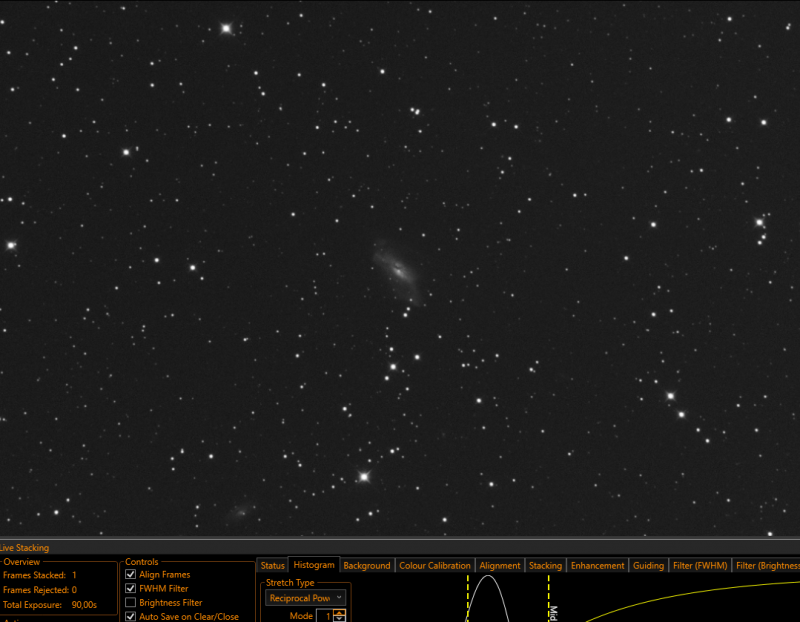Click the Mode stepper arrows
This screenshot has height=622, width=800.
pos(340,616)
